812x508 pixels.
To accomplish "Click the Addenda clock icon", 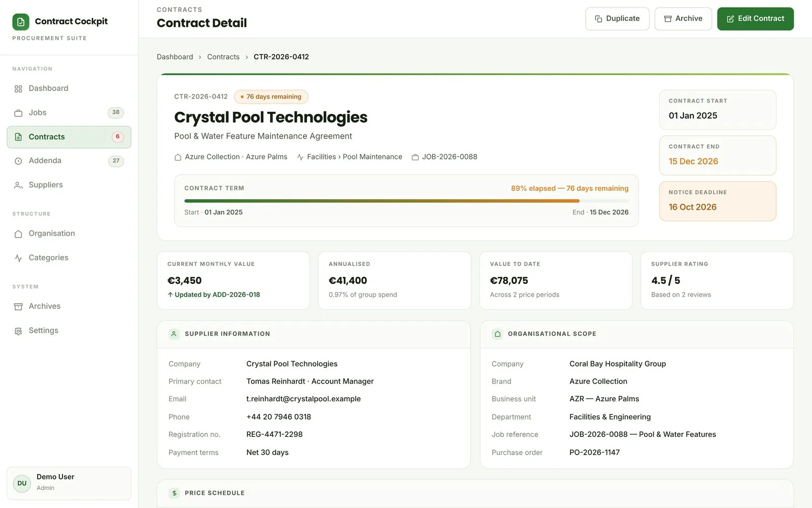I will pyautogui.click(x=18, y=161).
